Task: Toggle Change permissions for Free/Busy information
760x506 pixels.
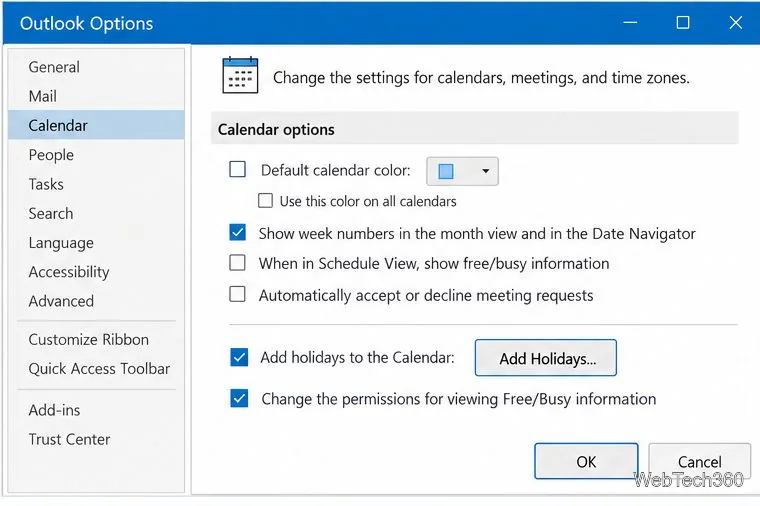Action: click(239, 398)
